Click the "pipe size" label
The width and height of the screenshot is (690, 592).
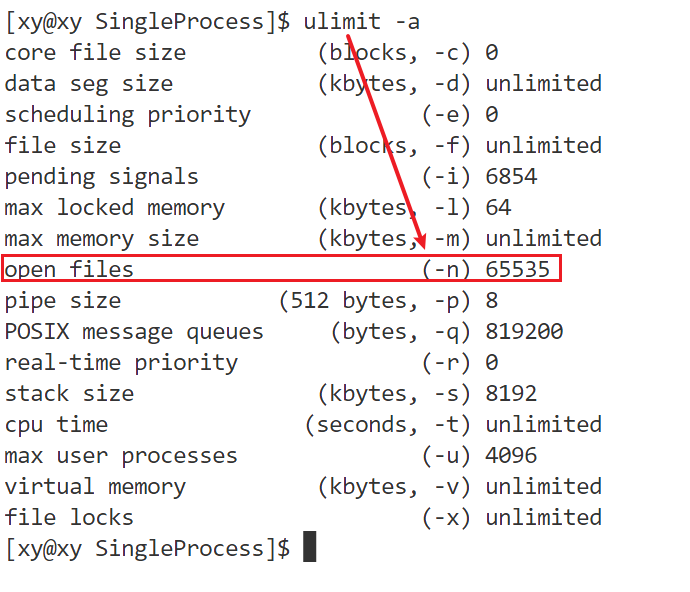pyautogui.click(x=62, y=300)
